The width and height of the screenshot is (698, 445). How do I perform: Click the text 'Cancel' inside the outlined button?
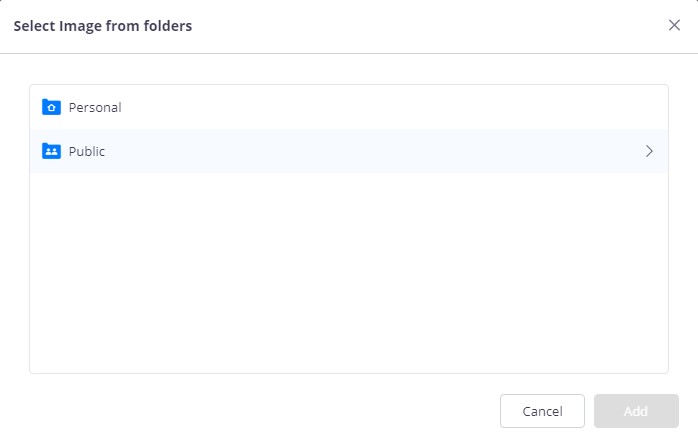pos(542,411)
